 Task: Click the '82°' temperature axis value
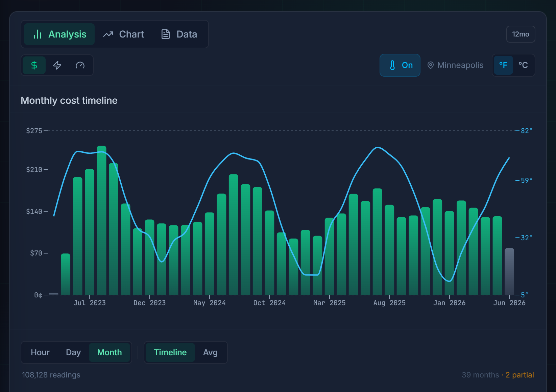pos(527,131)
